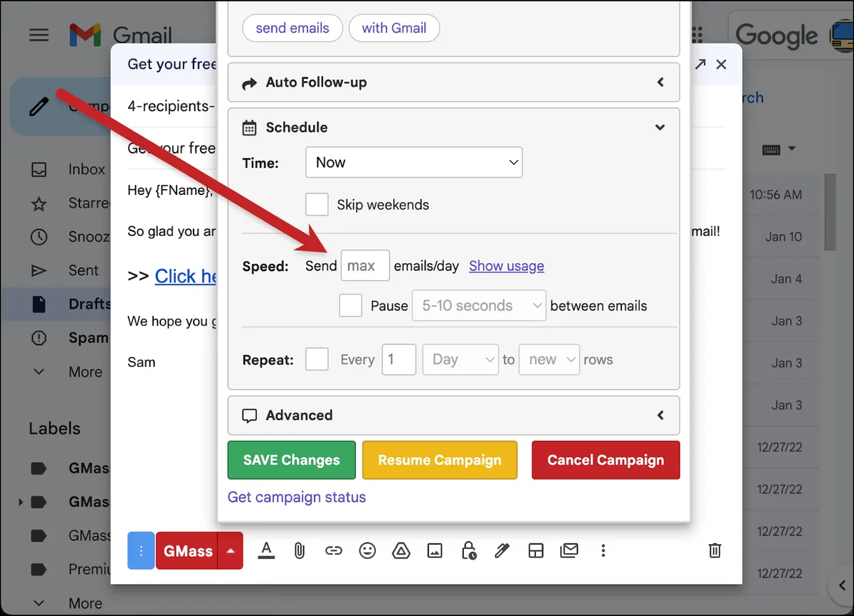This screenshot has height=616, width=854.
Task: Open the Show usage link
Action: tap(507, 266)
